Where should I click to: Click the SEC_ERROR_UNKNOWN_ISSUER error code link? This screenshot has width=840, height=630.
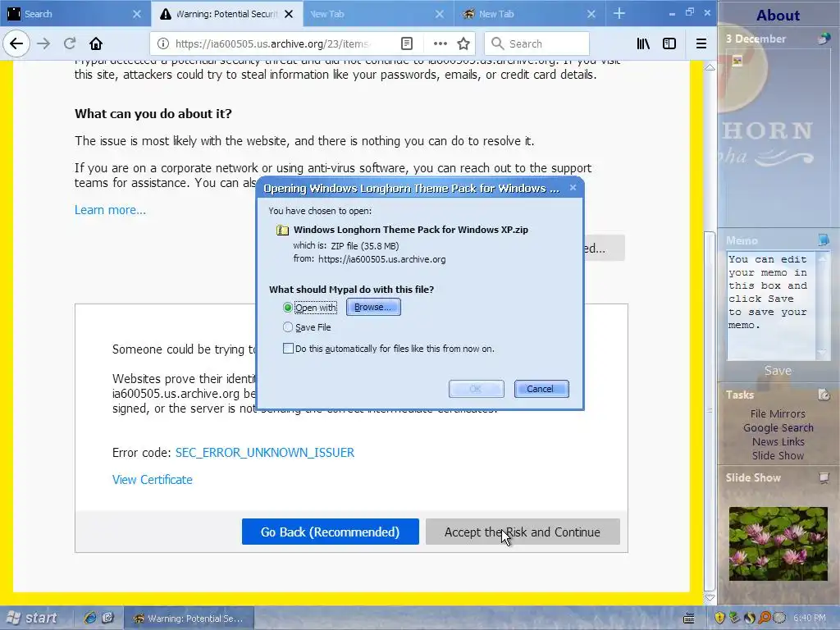point(265,453)
